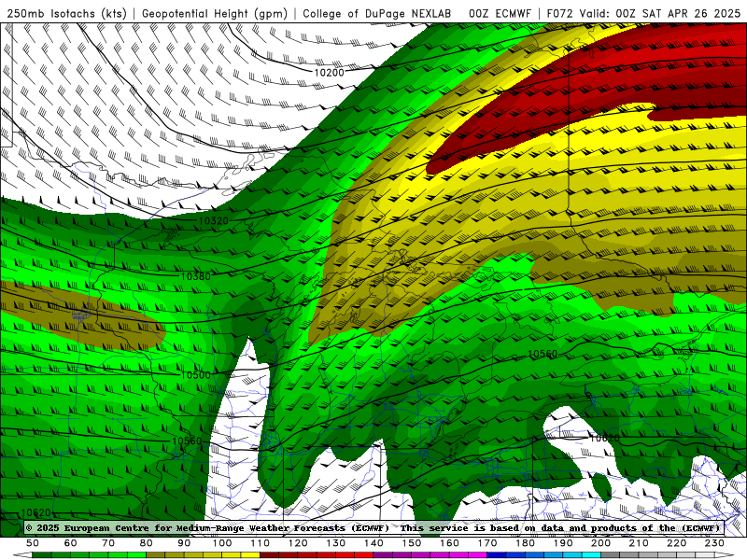Click the 160 value on the color scale
Viewport: 747px width, 560px height.
pos(449,543)
